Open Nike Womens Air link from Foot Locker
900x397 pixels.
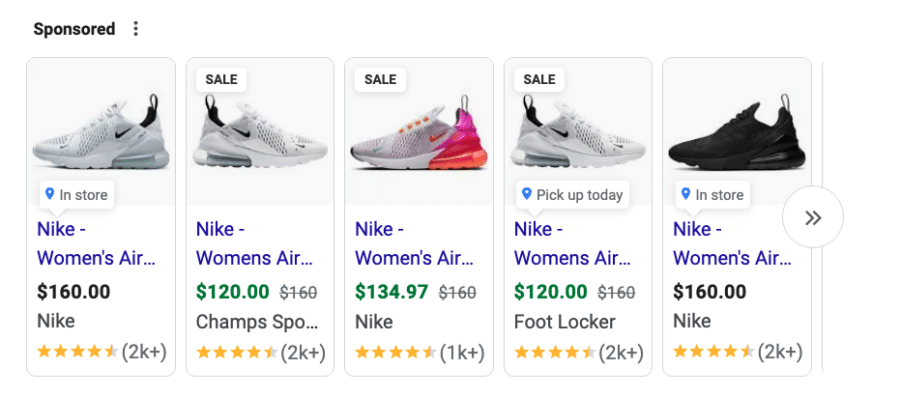click(573, 244)
